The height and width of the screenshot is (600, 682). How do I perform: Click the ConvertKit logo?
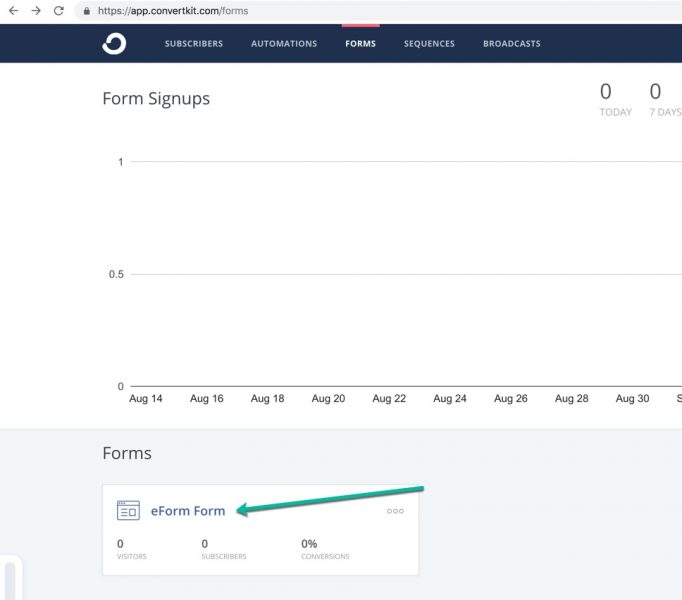click(114, 44)
